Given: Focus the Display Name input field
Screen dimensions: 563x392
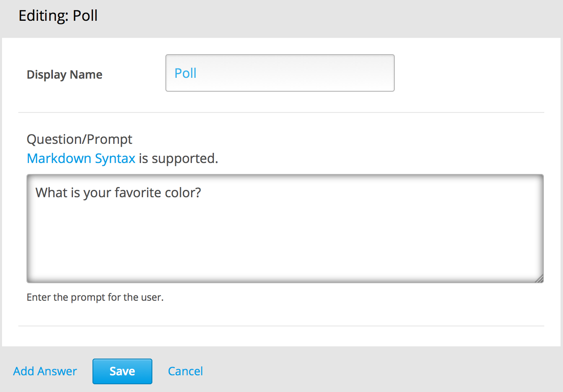Looking at the screenshot, I should (280, 73).
